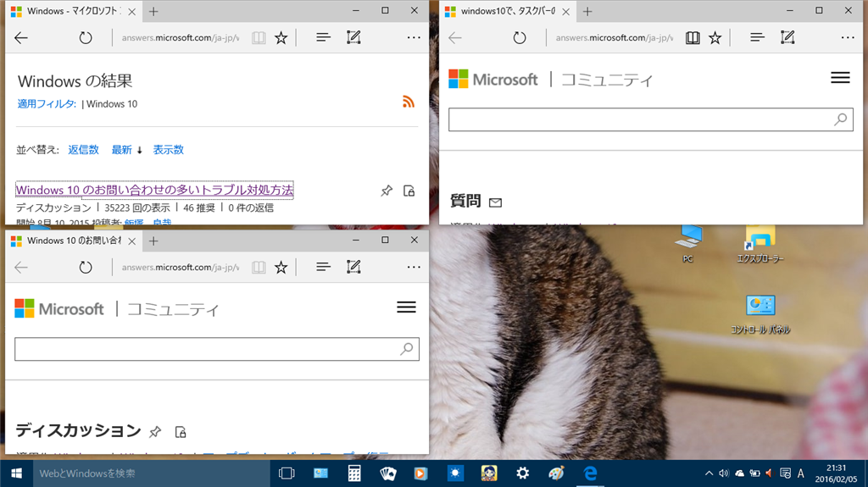Favorite the page in windows10で、タスクバー window

(x=715, y=37)
